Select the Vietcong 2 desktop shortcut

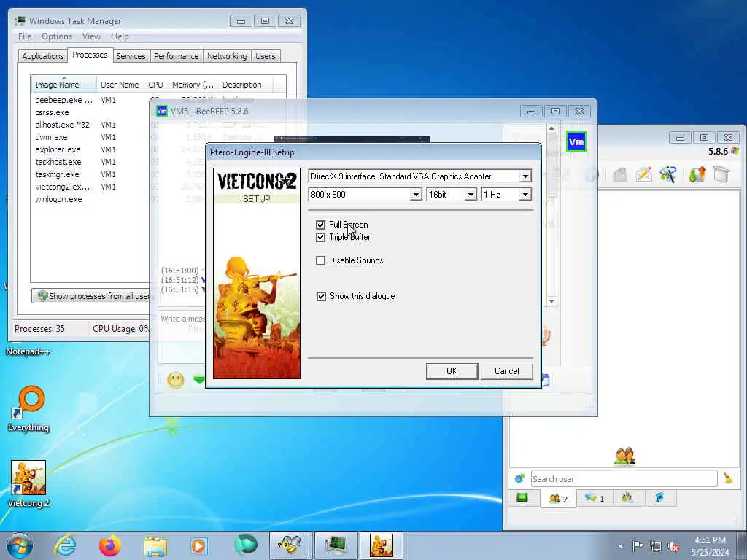[28, 484]
